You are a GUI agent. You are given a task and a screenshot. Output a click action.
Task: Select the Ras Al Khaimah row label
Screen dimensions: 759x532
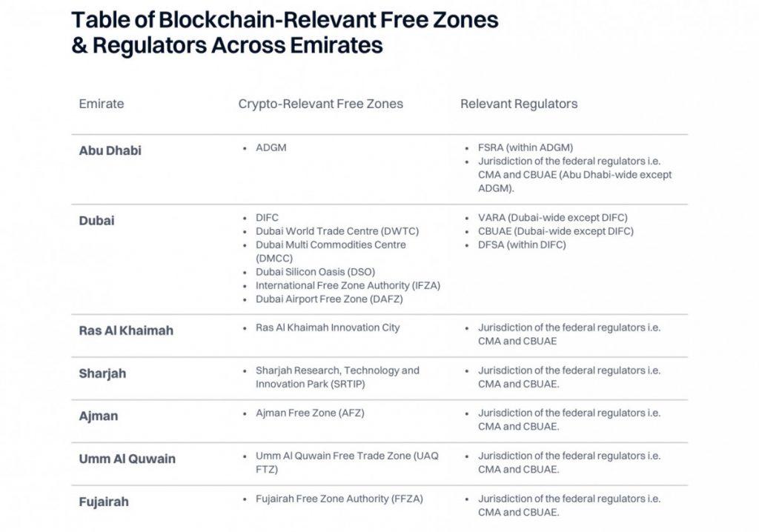click(126, 330)
